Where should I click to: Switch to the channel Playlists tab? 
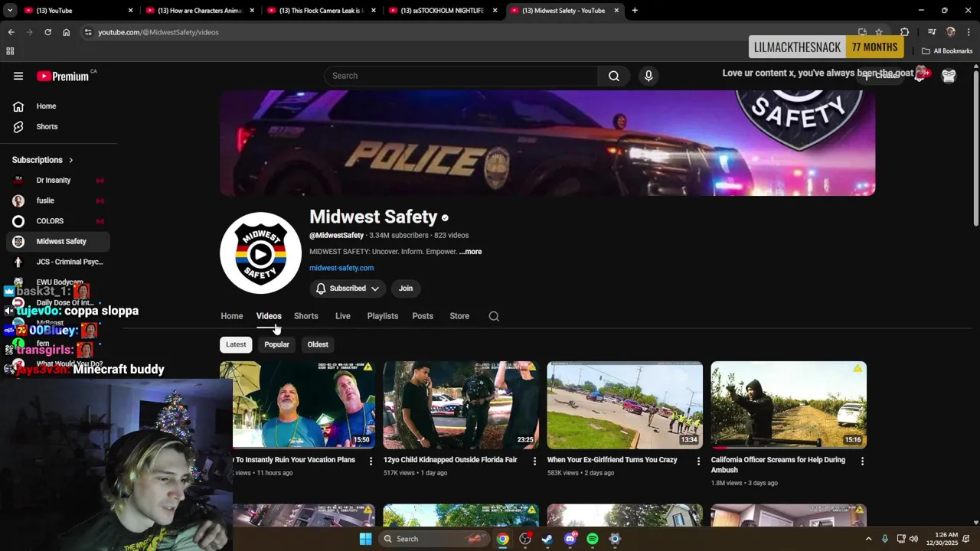382,316
